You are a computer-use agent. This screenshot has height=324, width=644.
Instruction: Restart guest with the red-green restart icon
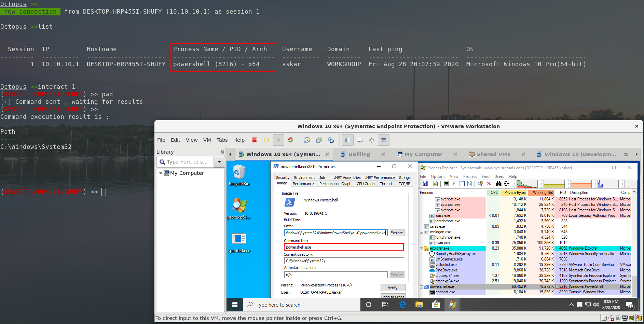tap(290, 140)
